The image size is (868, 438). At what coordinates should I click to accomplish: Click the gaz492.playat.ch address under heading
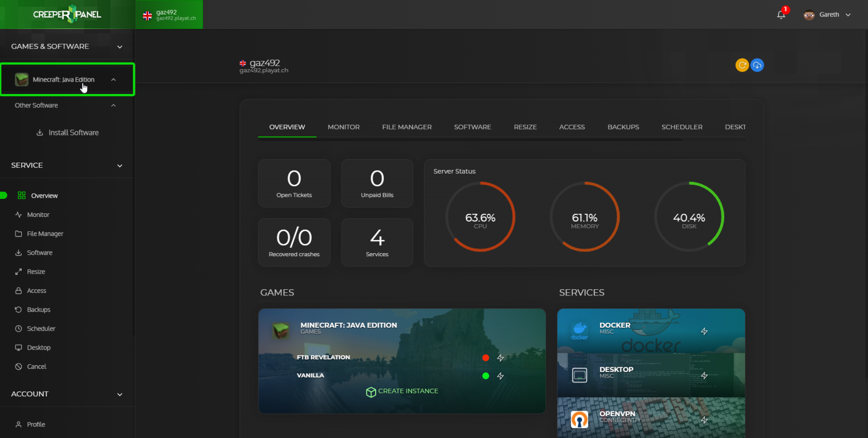(264, 71)
